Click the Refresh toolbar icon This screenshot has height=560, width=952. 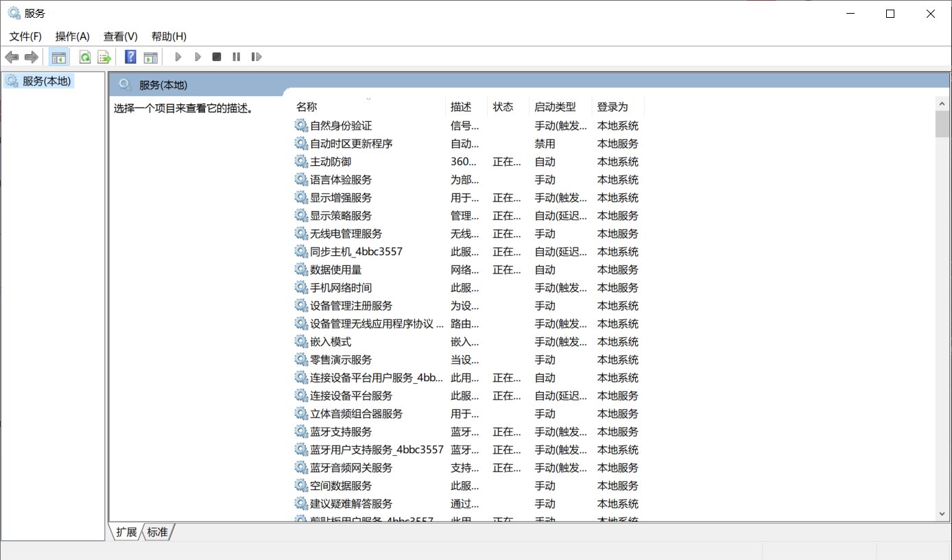point(85,57)
